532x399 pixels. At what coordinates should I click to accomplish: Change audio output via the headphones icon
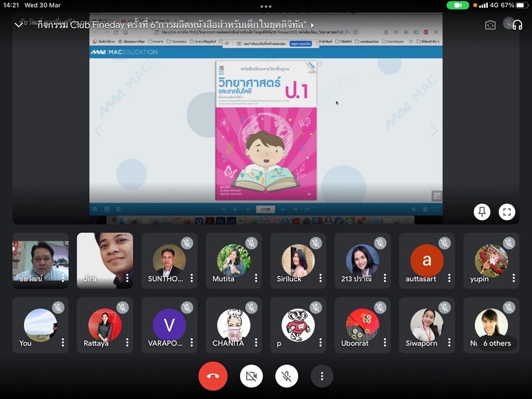click(x=518, y=25)
